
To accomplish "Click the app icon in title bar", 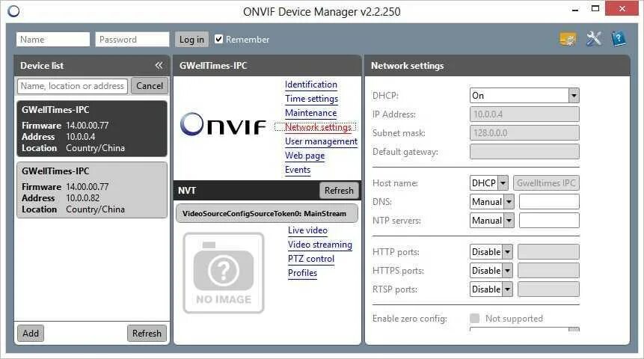I will pos(13,11).
